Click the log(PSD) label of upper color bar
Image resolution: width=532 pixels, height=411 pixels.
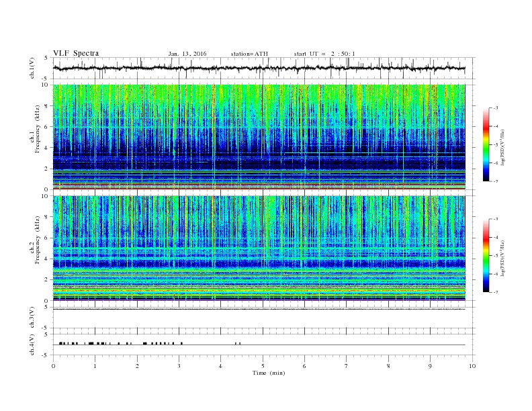(502, 147)
